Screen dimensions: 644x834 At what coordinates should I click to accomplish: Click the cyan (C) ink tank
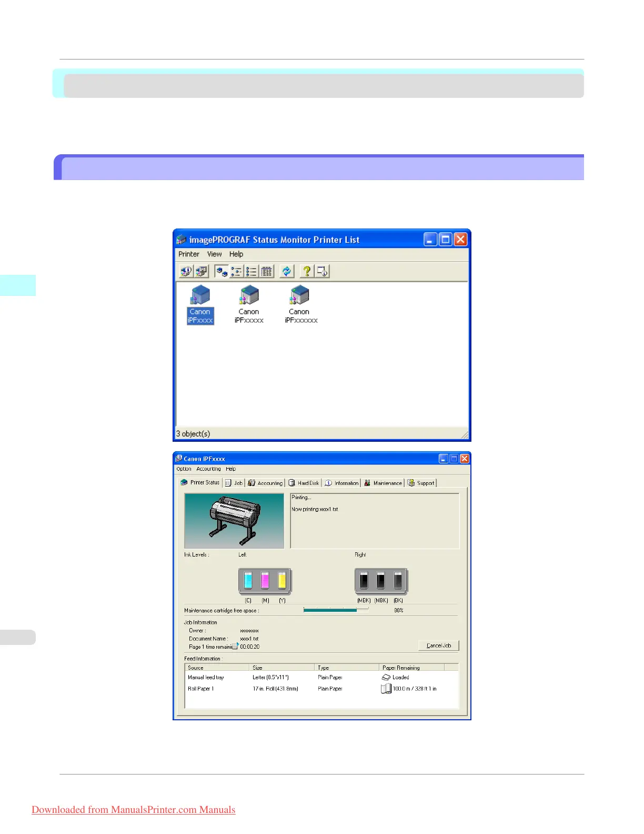click(x=248, y=580)
